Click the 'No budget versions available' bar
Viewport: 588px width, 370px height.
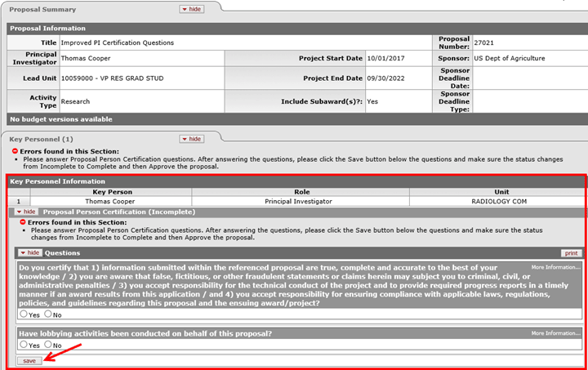tap(297, 119)
